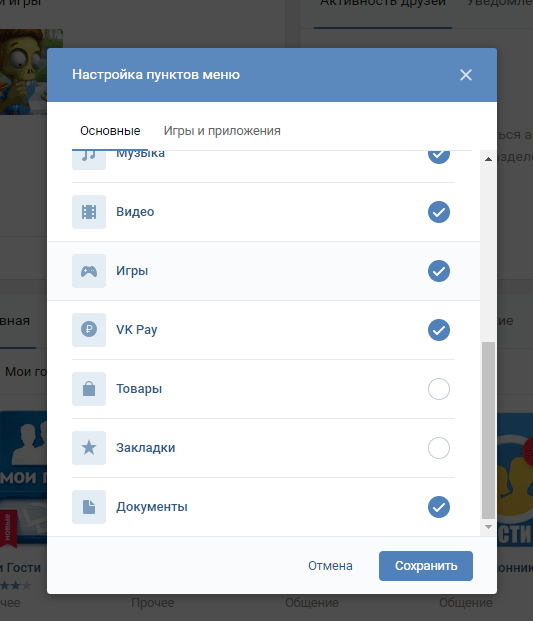Click the Games gamepad icon
Screen dimensions: 533x621
(x=89, y=271)
